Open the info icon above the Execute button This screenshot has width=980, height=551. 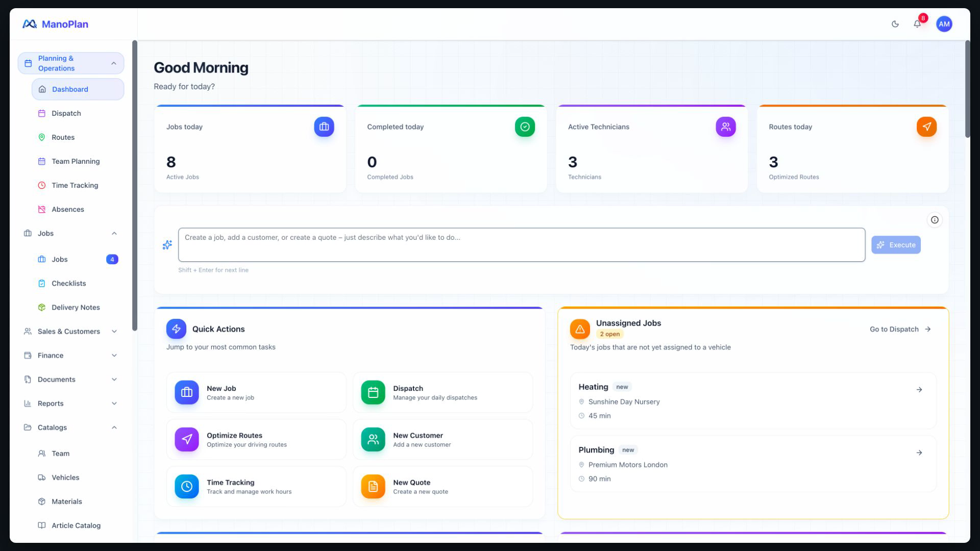coord(935,220)
